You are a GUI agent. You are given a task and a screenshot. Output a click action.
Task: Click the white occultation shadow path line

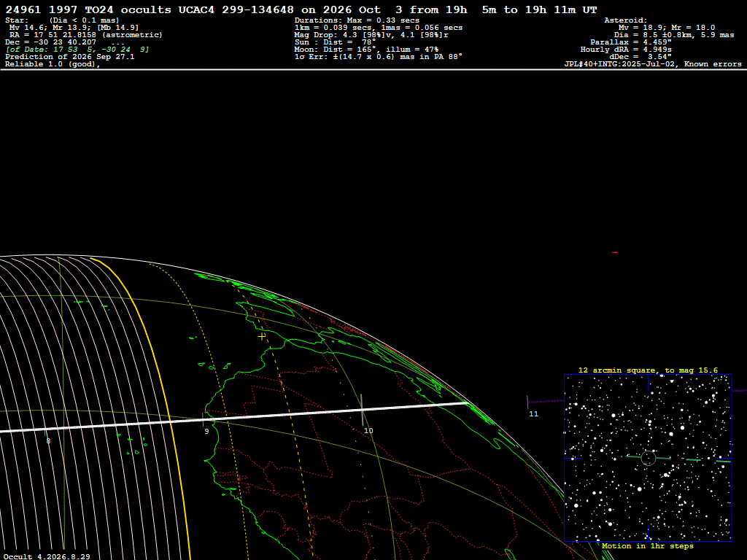233,417
